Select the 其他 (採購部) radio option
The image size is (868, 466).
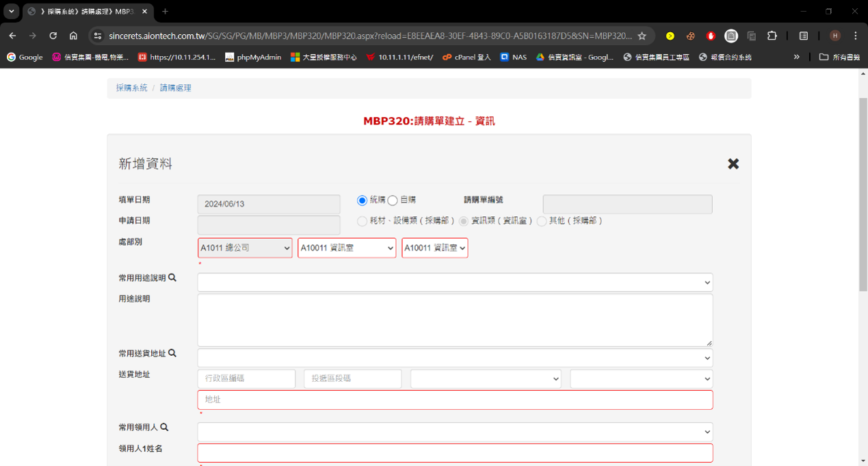click(x=542, y=221)
